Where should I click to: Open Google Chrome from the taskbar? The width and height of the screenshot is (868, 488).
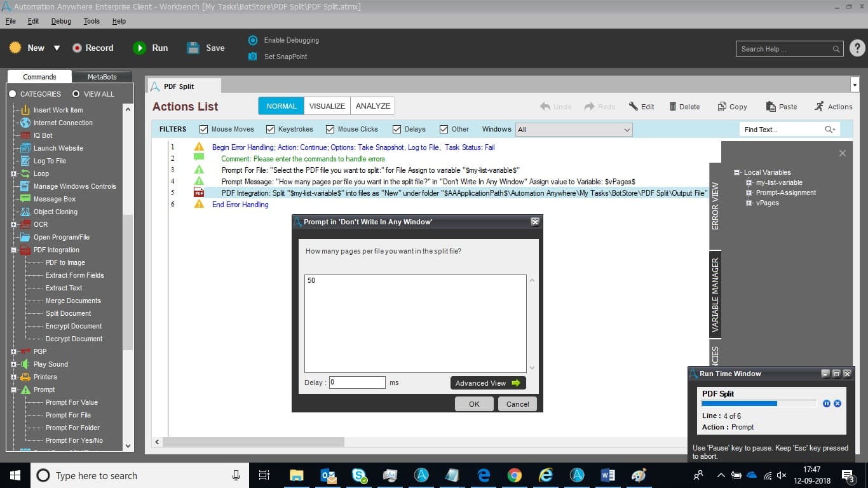[515, 475]
